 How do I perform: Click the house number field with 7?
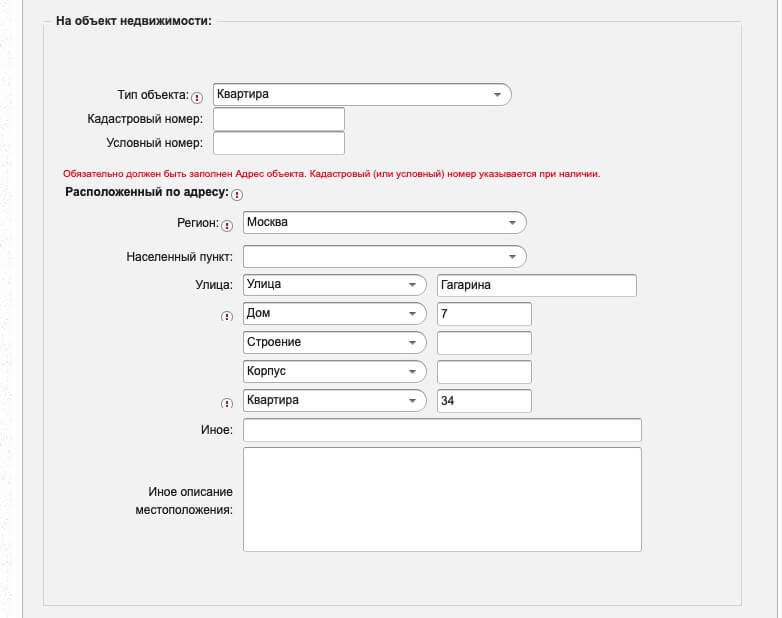click(485, 314)
